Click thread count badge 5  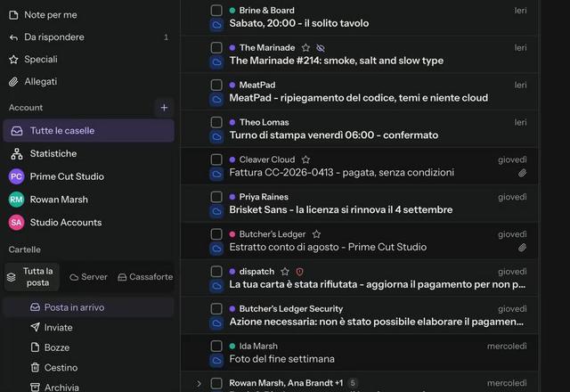coord(353,383)
